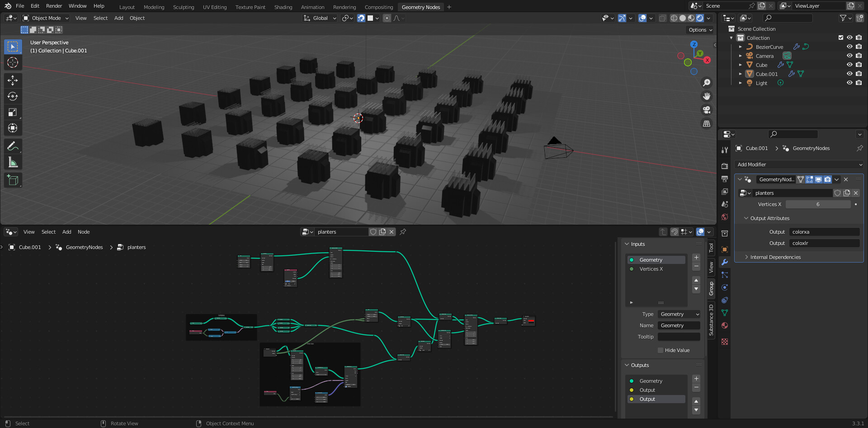Image resolution: width=868 pixels, height=428 pixels.
Task: Open the Material properties tab
Action: point(725,325)
